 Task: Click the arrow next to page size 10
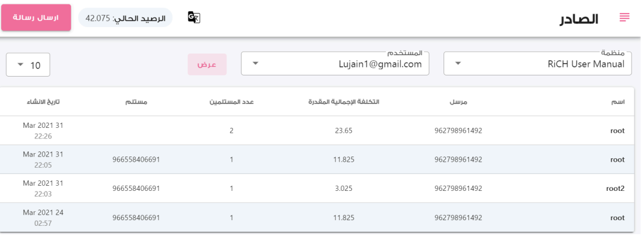pos(20,65)
